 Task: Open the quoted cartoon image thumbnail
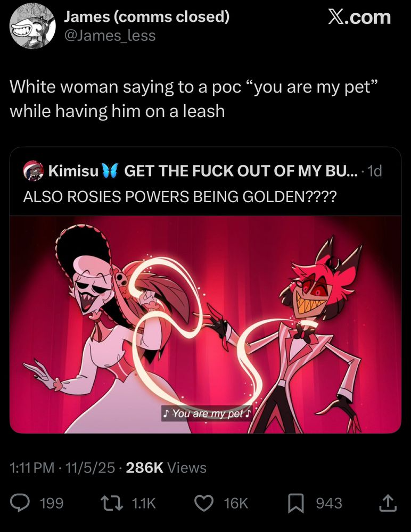point(205,325)
